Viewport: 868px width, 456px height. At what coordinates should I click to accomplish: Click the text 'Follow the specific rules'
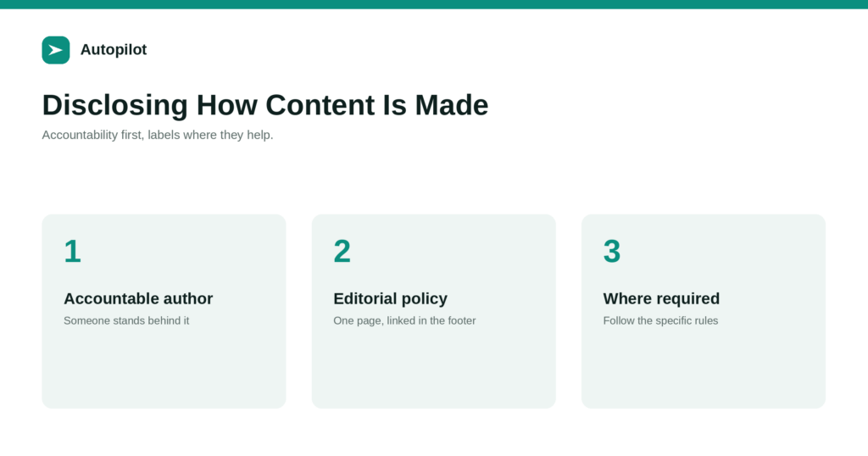(660, 321)
